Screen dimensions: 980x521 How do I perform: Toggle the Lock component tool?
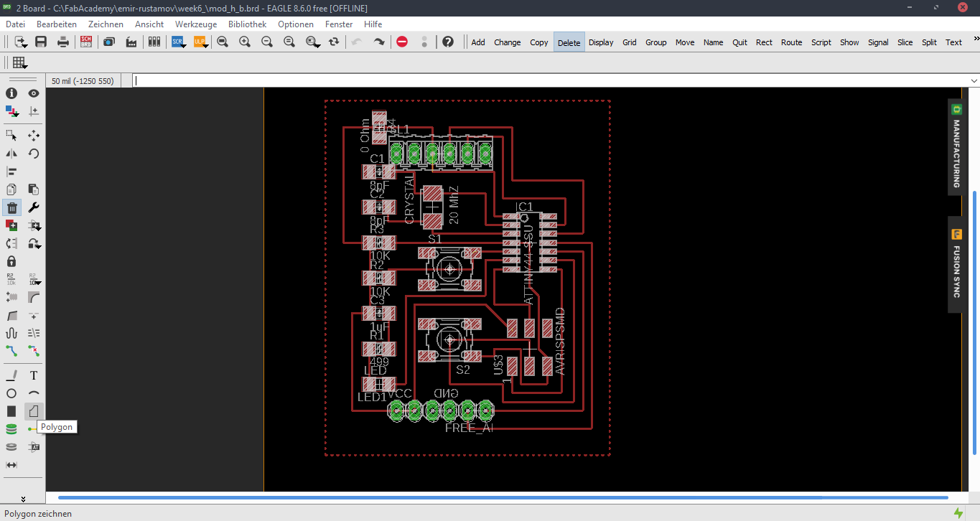pyautogui.click(x=11, y=261)
